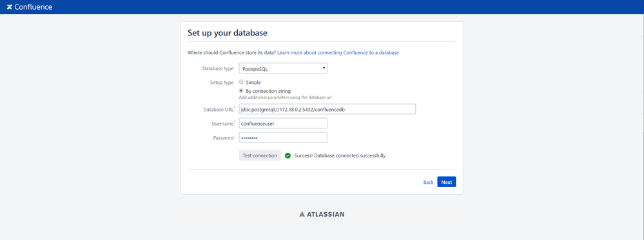Click the Add additional parameters hint text

click(x=286, y=97)
